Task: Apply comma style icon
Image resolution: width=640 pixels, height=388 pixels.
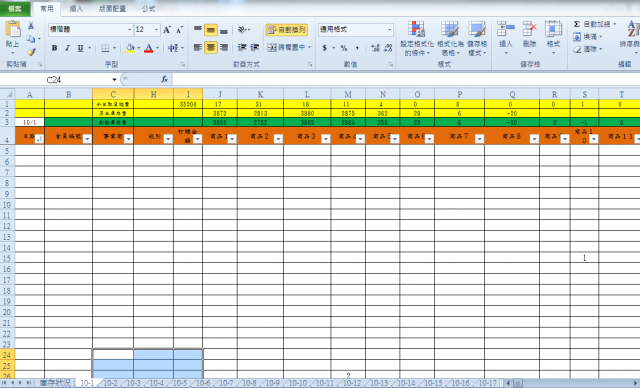Action: point(357,48)
